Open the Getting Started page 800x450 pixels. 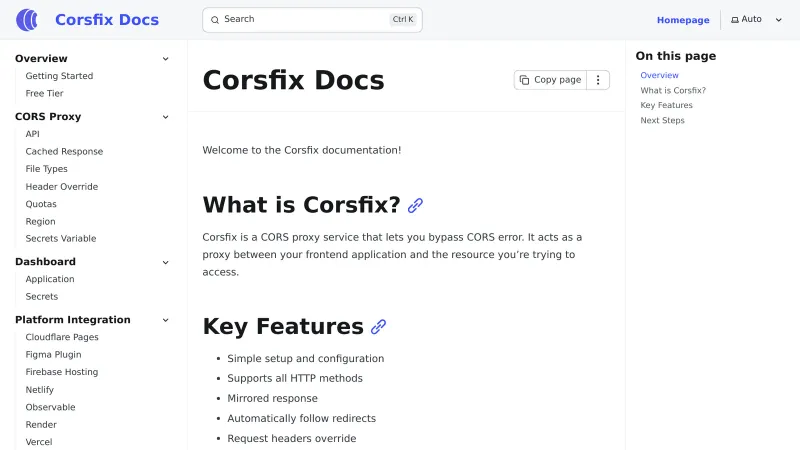[59, 76]
